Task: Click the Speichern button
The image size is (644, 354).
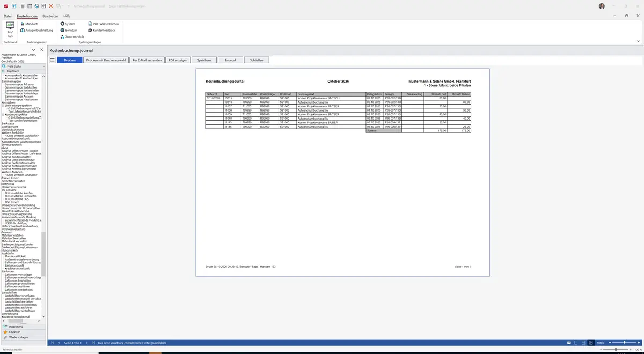Action: pyautogui.click(x=204, y=60)
